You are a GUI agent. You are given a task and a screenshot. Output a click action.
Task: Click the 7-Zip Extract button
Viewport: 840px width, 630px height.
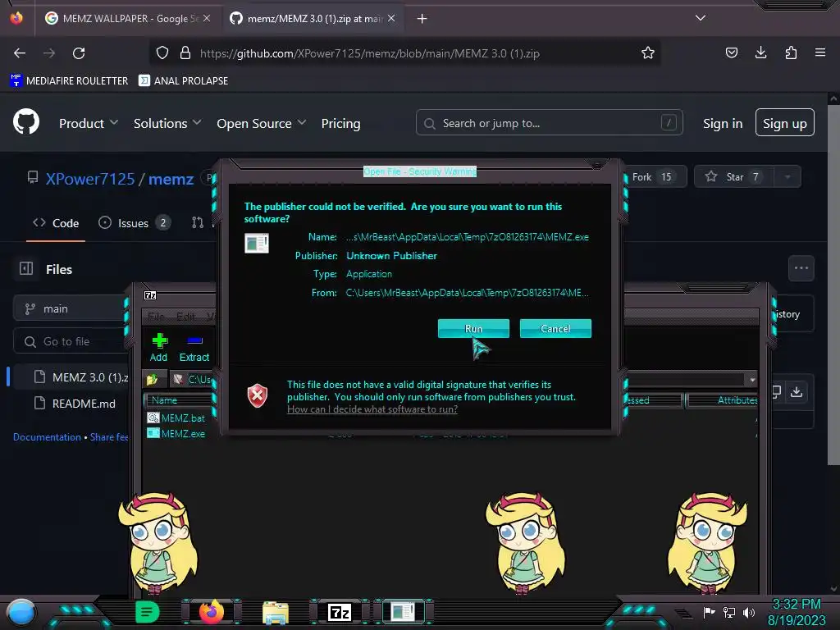194,348
